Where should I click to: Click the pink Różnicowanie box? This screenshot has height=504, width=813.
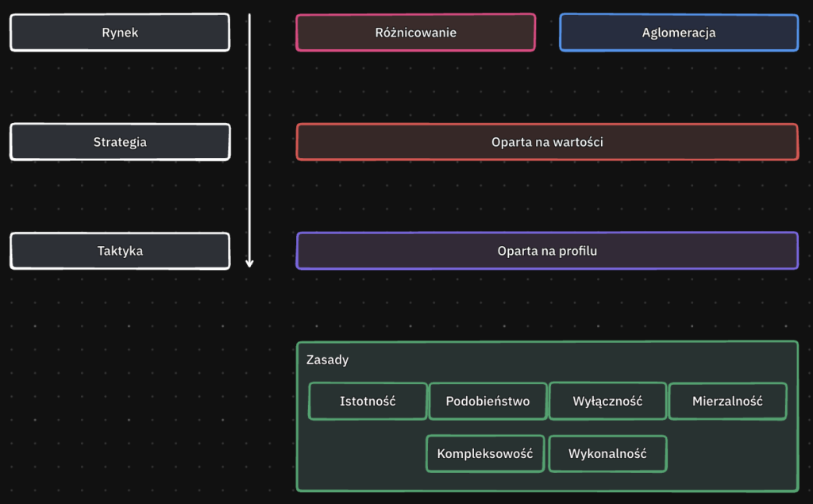pyautogui.click(x=415, y=33)
